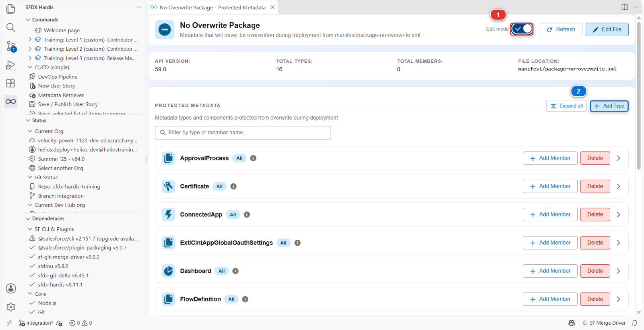Screen dimensions: 644x330
Task: Open the Extensions view icon
Action: click(11, 83)
